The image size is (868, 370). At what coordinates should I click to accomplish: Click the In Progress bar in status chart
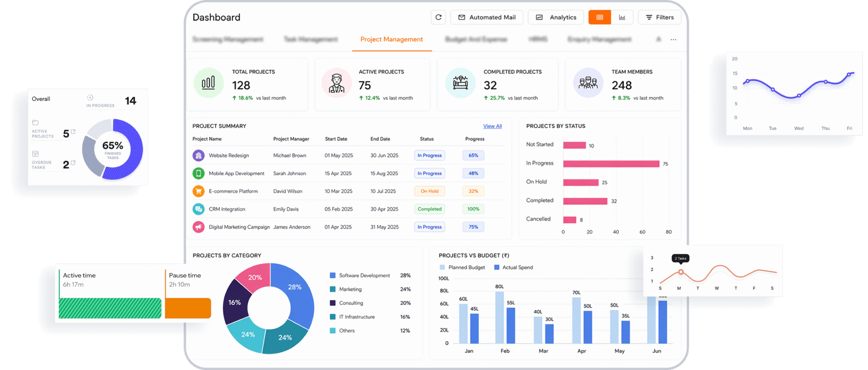pos(611,164)
